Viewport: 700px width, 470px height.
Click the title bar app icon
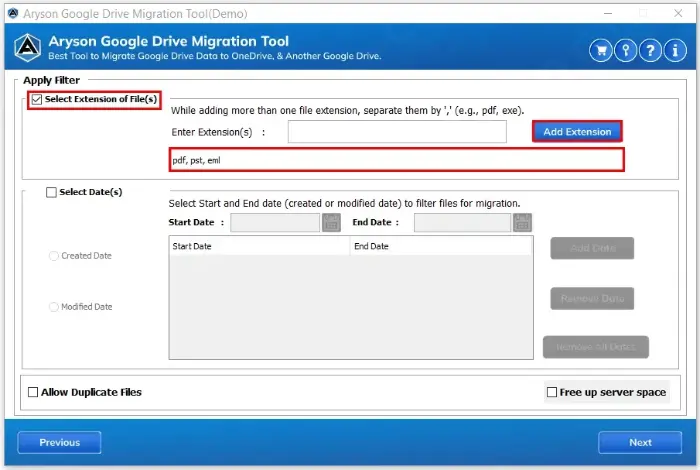[13, 13]
